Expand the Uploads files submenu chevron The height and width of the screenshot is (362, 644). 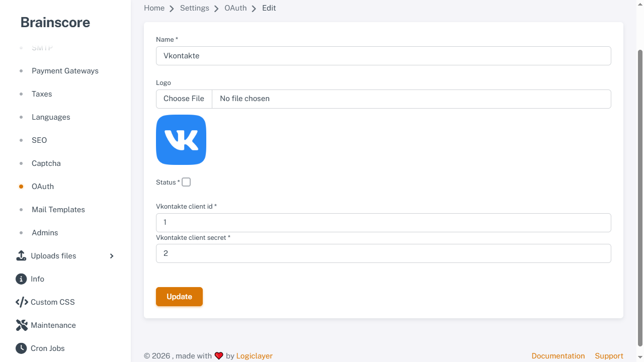(112, 256)
